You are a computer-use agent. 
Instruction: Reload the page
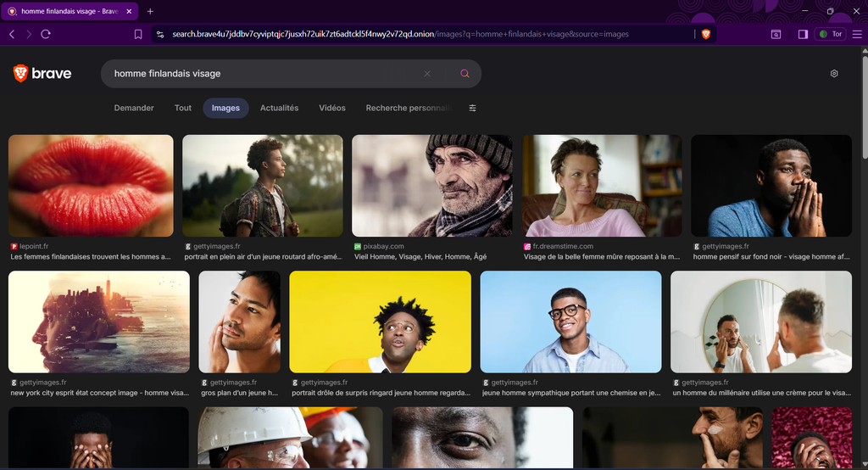[x=46, y=34]
